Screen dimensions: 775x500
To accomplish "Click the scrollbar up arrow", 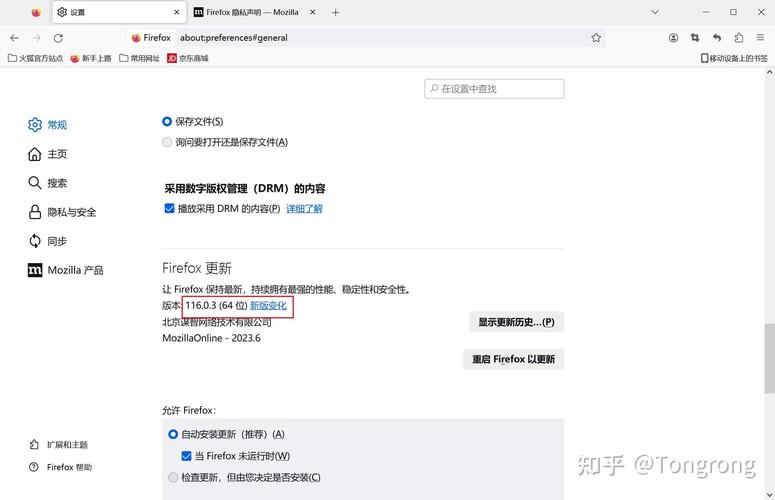I will click(x=770, y=72).
